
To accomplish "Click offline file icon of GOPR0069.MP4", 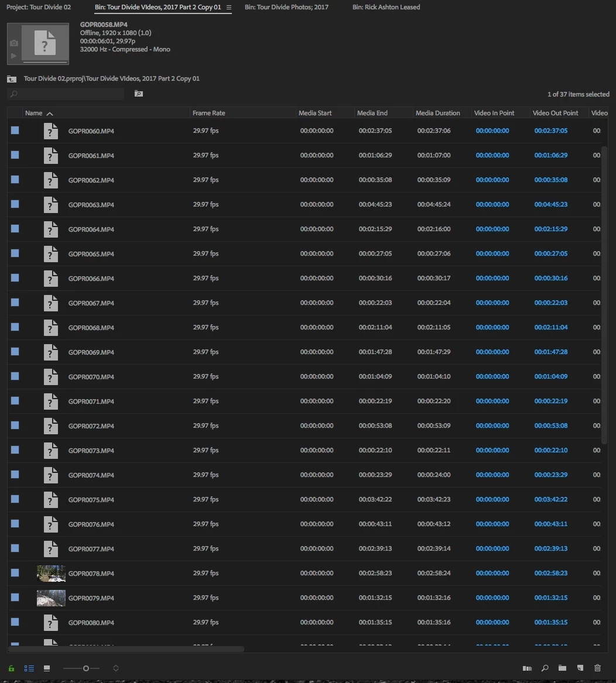I will tap(50, 352).
